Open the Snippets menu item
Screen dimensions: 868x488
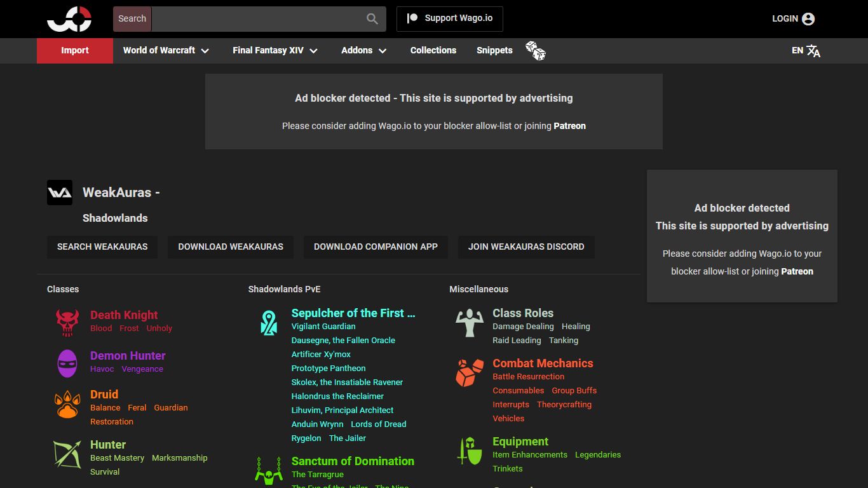494,51
